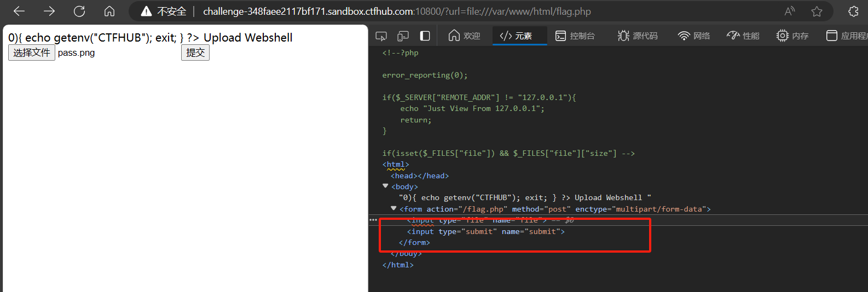Click the REMOTE_ADDR if-condition comment line
This screenshot has height=292, width=868.
pos(479,97)
